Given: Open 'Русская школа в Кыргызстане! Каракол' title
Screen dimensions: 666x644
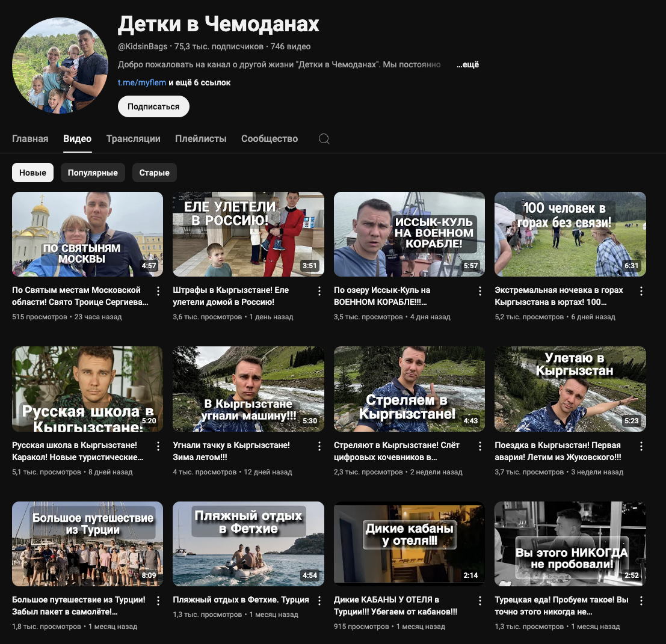Looking at the screenshot, I should coord(78,451).
